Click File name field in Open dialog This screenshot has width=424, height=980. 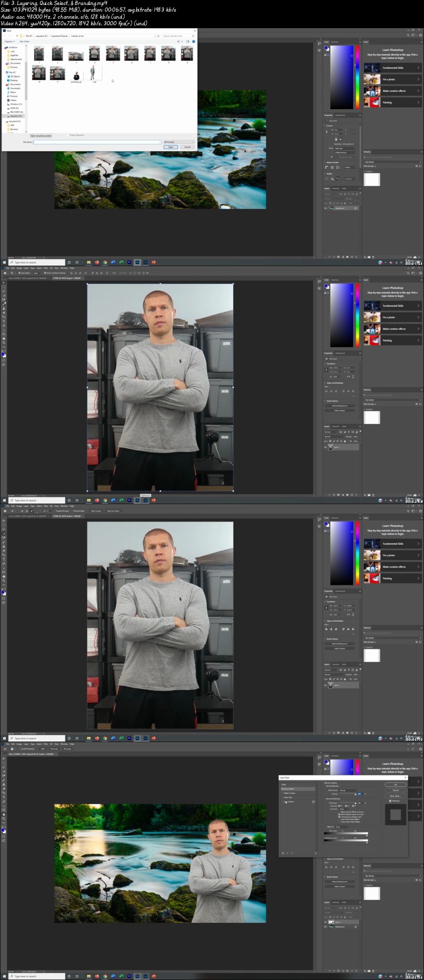point(97,142)
